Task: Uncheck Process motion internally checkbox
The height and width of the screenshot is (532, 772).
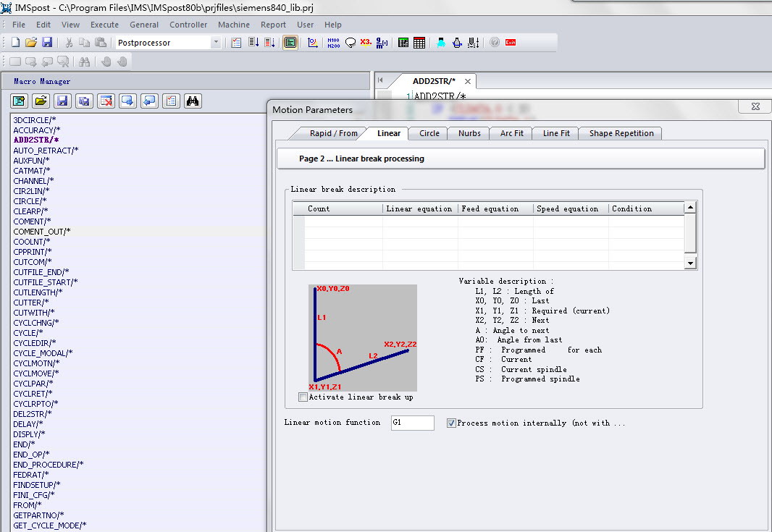Action: [x=451, y=423]
